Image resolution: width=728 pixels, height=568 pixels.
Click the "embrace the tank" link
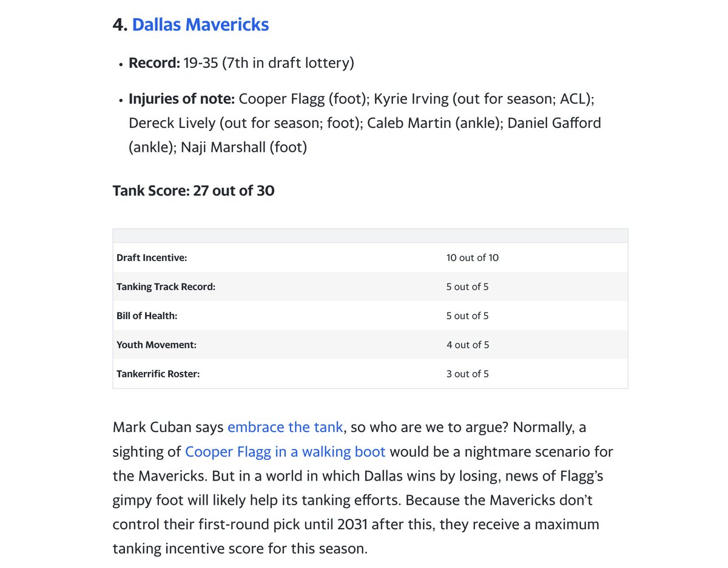(x=285, y=427)
